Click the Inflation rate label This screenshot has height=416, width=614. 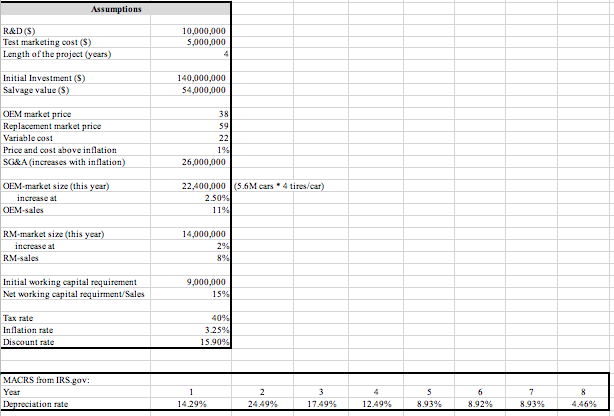pos(28,330)
